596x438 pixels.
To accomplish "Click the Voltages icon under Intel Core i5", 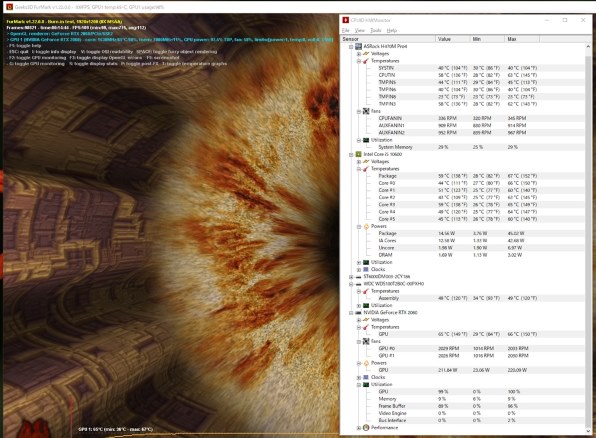I will pyautogui.click(x=366, y=162).
